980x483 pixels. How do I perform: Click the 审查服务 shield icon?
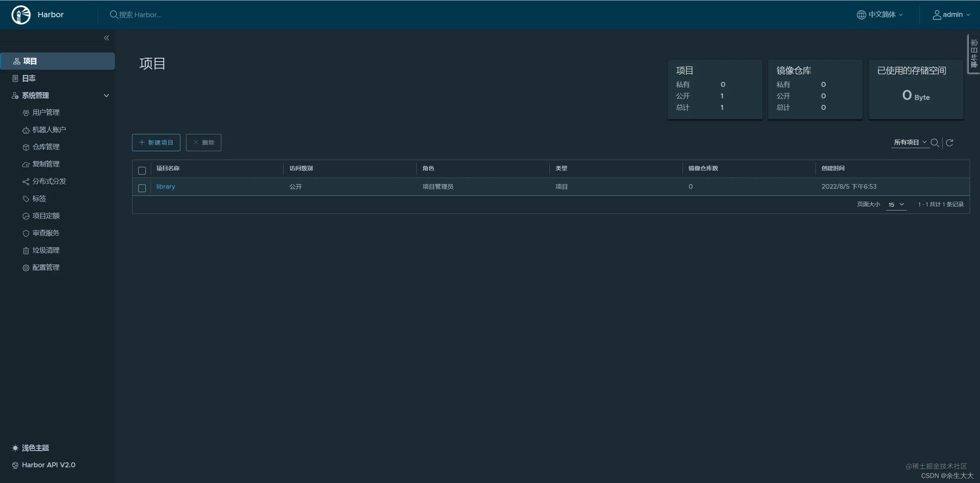[x=26, y=233]
